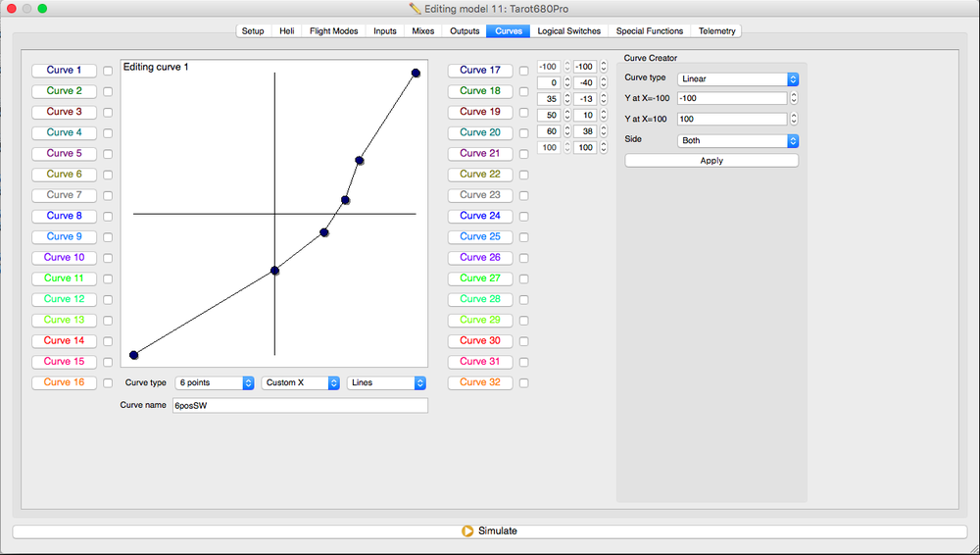Toggle the checkbox next to Curve 20
The image size is (980, 555).
[523, 133]
